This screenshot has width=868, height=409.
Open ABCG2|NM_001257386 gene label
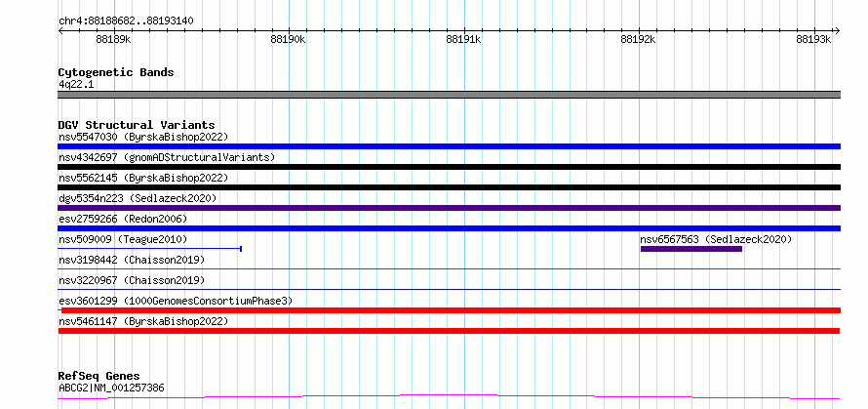point(111,388)
